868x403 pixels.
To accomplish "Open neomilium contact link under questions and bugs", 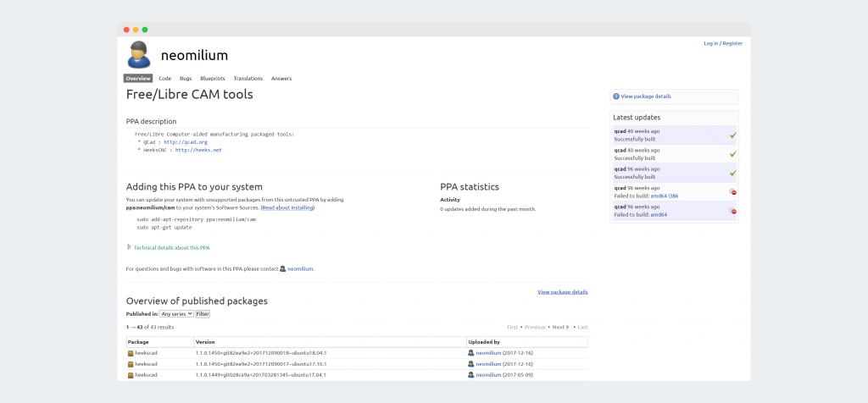I will click(300, 268).
